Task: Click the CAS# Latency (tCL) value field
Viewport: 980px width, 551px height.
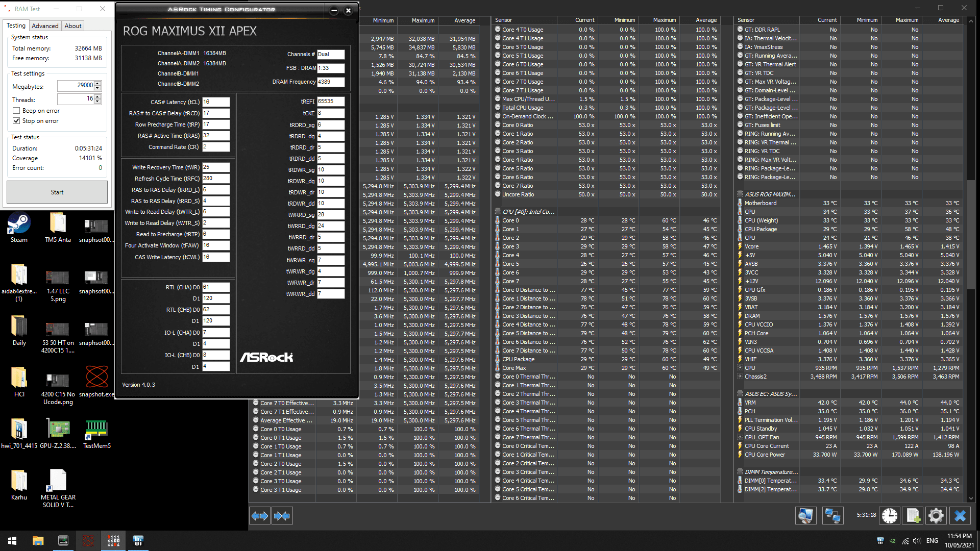Action: point(216,102)
